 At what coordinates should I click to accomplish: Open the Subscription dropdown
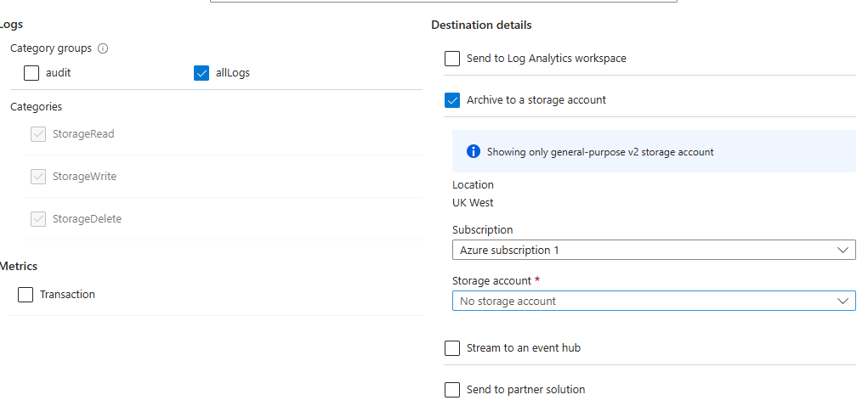pyautogui.click(x=654, y=250)
